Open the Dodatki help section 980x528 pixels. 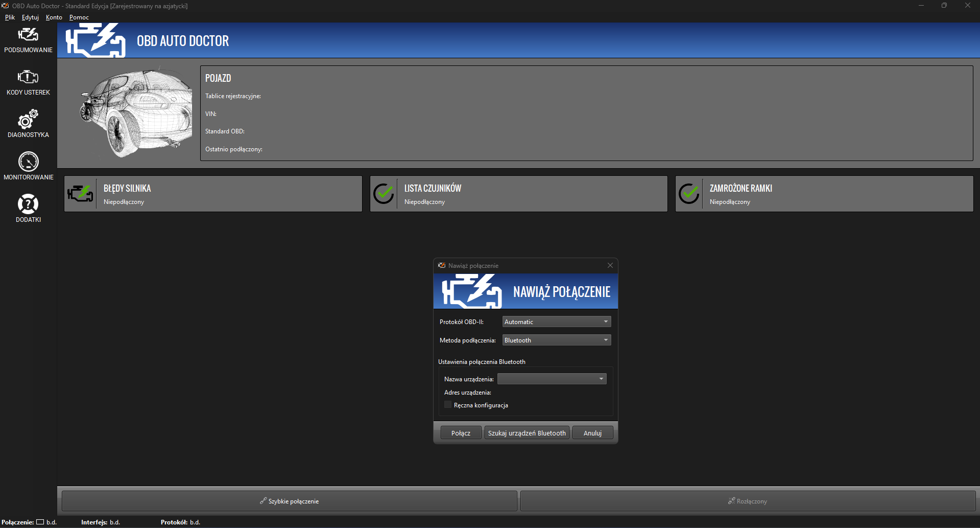pyautogui.click(x=29, y=210)
